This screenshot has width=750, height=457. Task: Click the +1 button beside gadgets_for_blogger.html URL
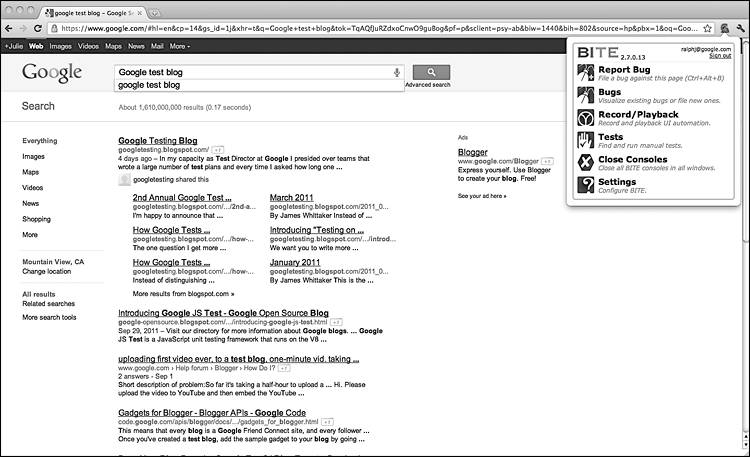click(x=327, y=422)
